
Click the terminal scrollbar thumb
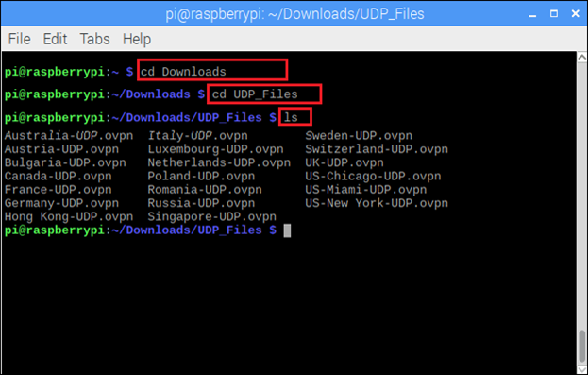click(581, 346)
